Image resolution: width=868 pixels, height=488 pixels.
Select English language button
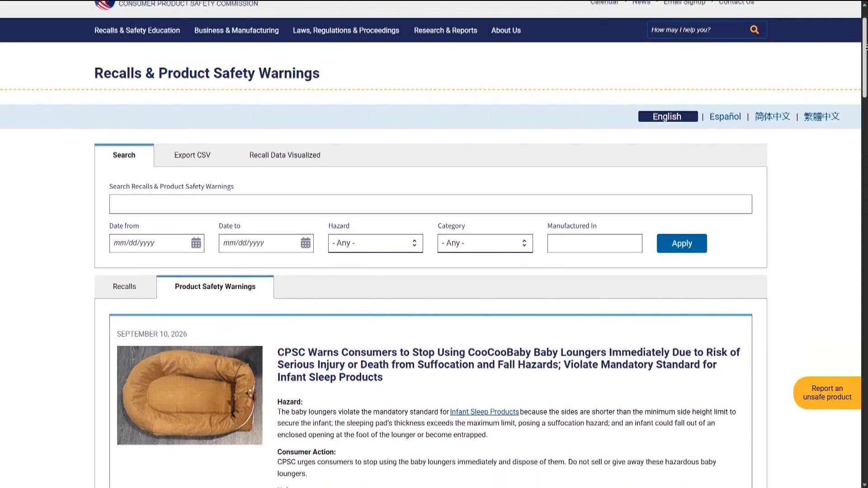(x=668, y=117)
